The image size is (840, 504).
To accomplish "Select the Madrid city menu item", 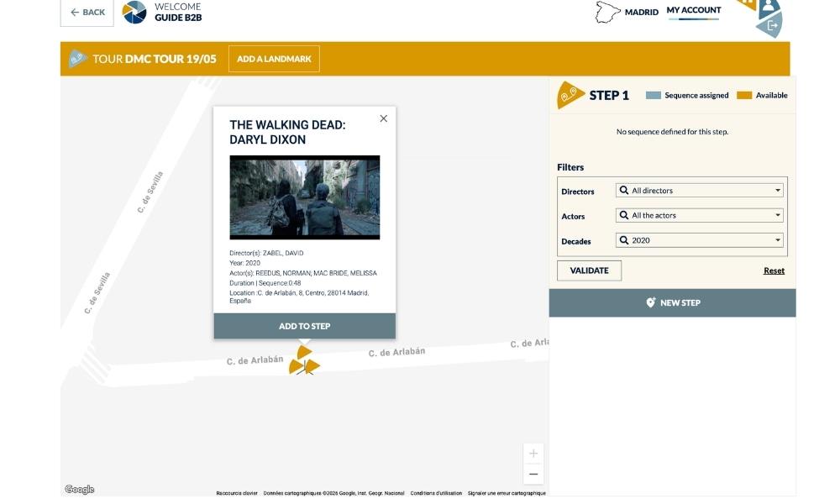I will [642, 12].
